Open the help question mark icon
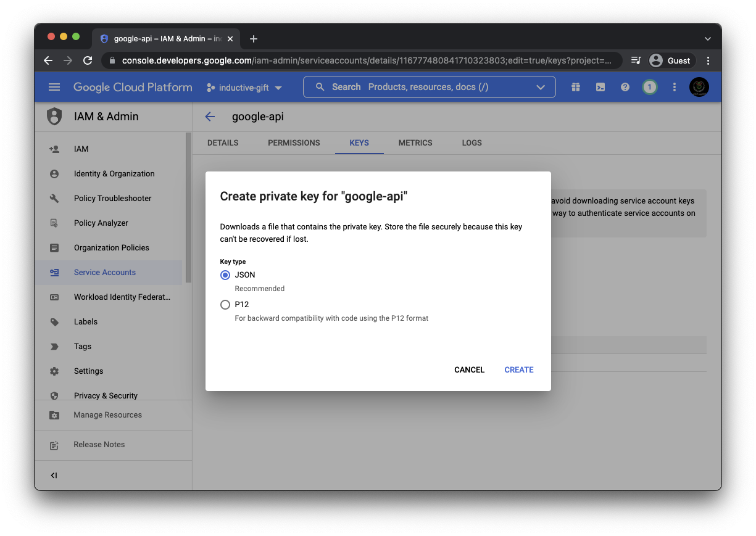Viewport: 756px width, 536px height. pos(625,88)
